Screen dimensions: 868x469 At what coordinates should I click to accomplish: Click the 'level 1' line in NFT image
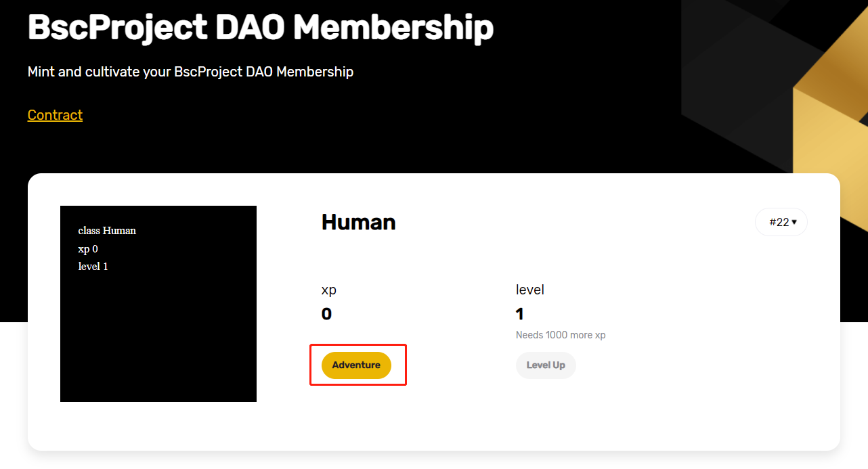pos(93,267)
